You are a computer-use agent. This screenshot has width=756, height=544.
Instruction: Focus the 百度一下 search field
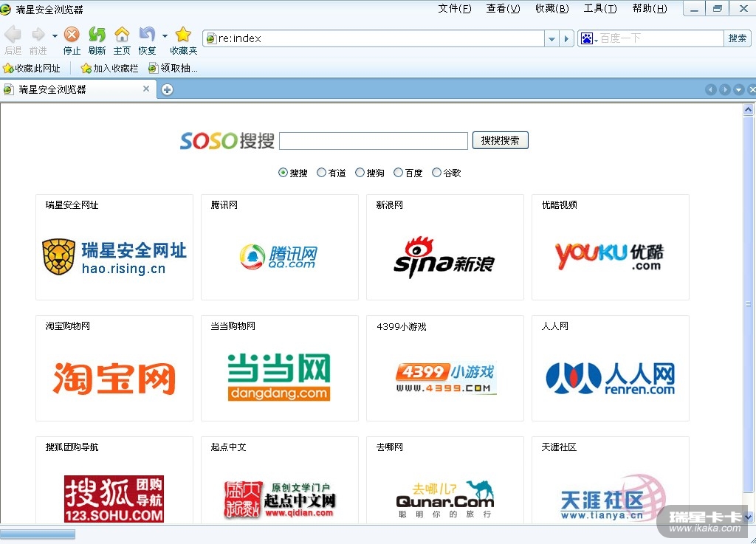tap(660, 38)
